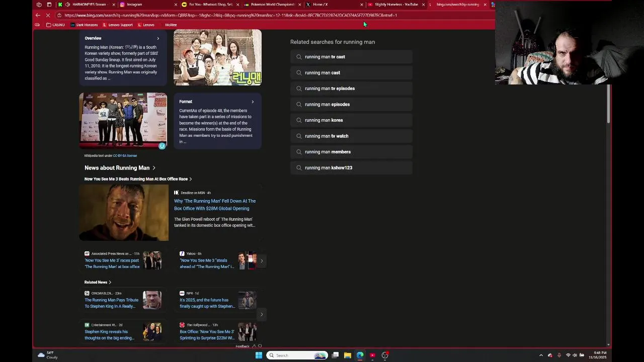Click the close-up muddy-face news thumbnail
This screenshot has width=644, height=362.
click(124, 213)
